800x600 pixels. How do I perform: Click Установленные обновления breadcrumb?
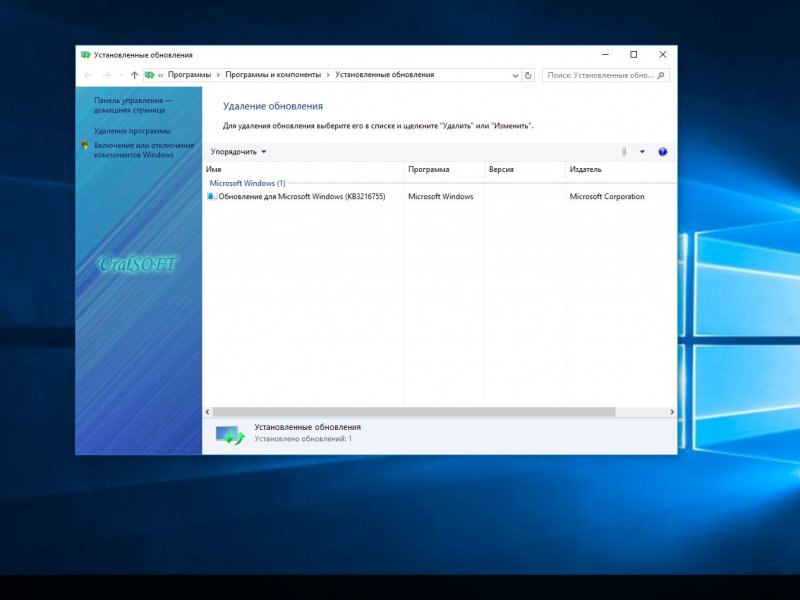[x=385, y=74]
